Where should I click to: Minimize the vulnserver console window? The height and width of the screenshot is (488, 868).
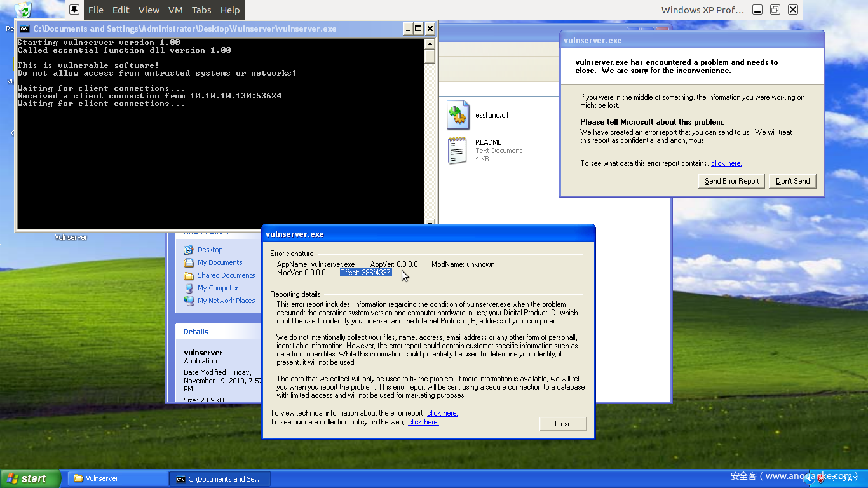(407, 29)
